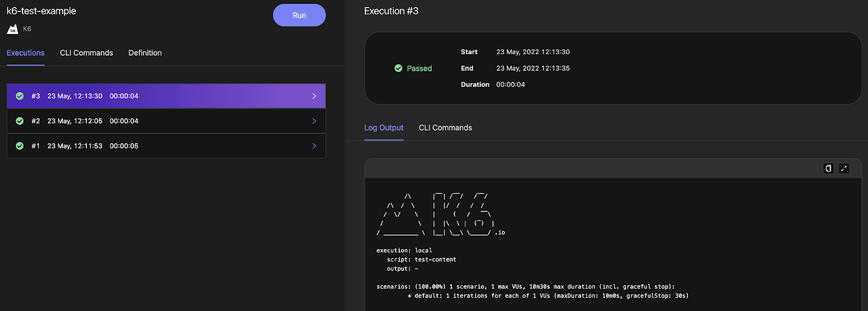Switch to the Executions tab

tap(25, 53)
